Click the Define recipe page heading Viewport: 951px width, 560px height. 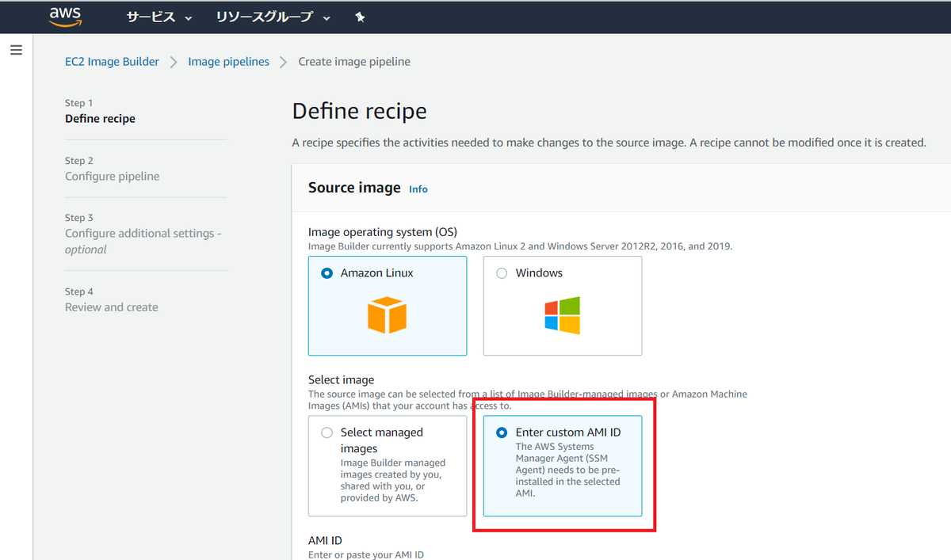(x=360, y=111)
